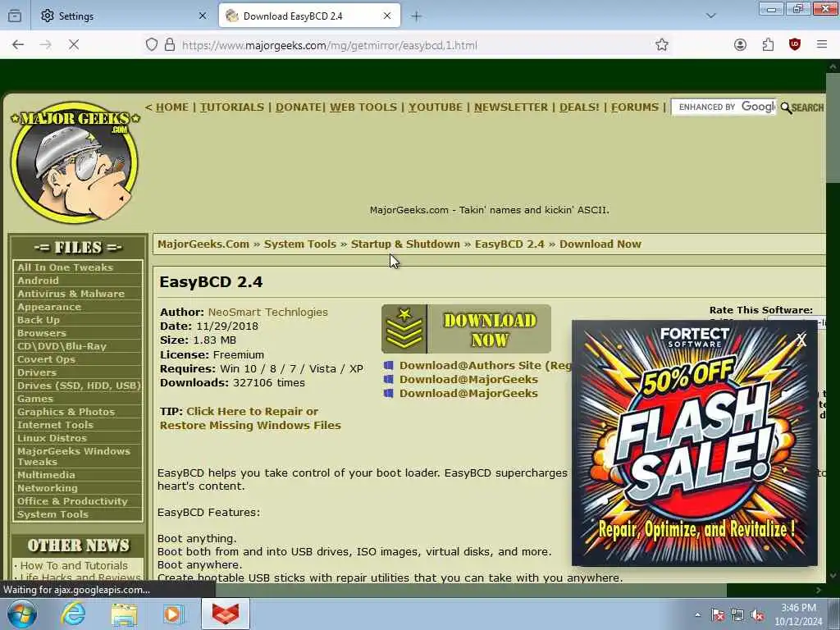This screenshot has height=630, width=840.
Task: Bookmark this page with the star icon
Action: [x=662, y=45]
